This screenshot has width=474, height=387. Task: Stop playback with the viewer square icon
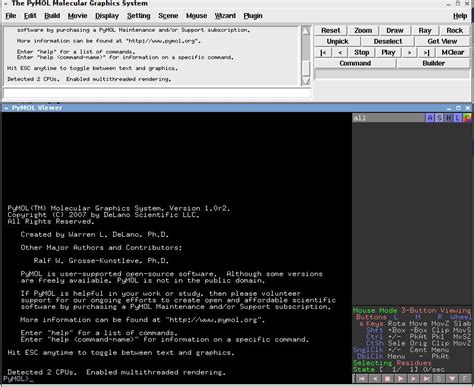pyautogui.click(x=388, y=379)
